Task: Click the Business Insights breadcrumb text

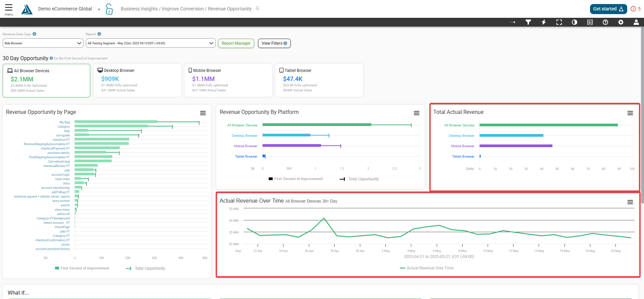Action: pos(139,9)
